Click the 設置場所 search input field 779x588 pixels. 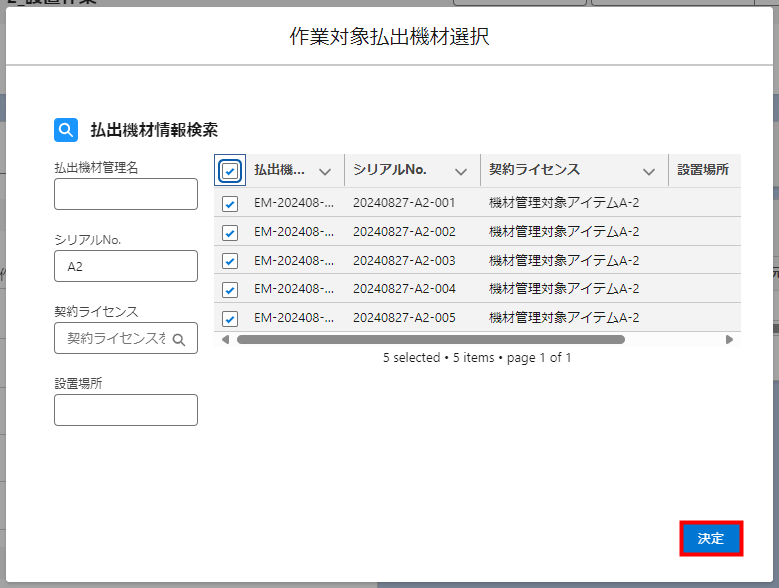pos(126,410)
